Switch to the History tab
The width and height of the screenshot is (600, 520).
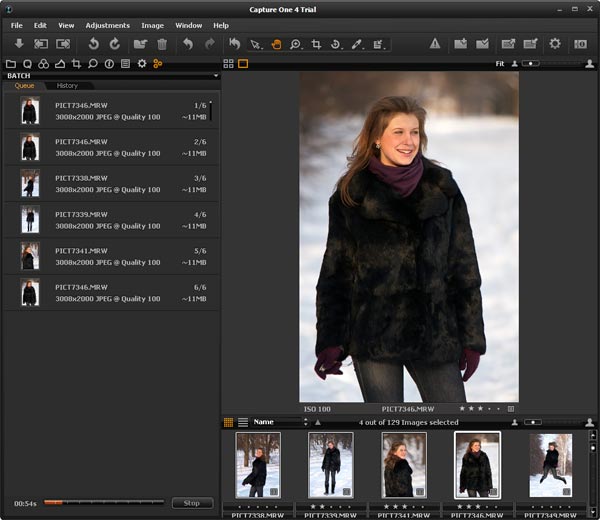68,86
